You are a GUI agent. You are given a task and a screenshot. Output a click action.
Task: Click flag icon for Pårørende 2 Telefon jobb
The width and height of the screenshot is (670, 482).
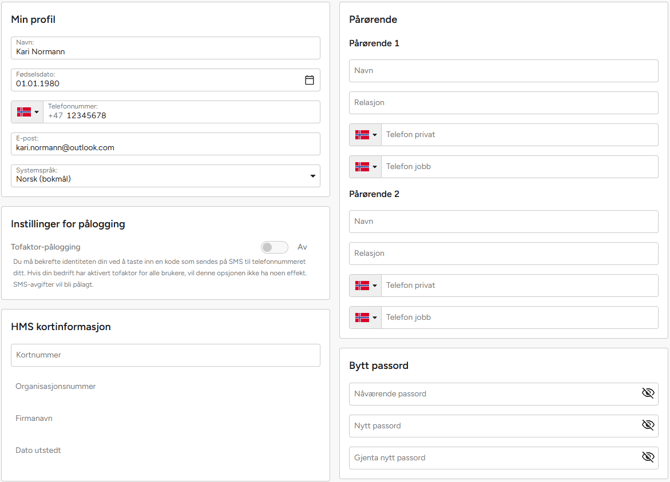[362, 318]
